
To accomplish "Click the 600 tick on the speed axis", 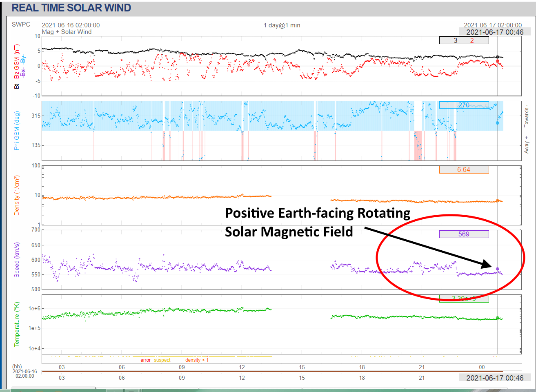I will point(36,260).
